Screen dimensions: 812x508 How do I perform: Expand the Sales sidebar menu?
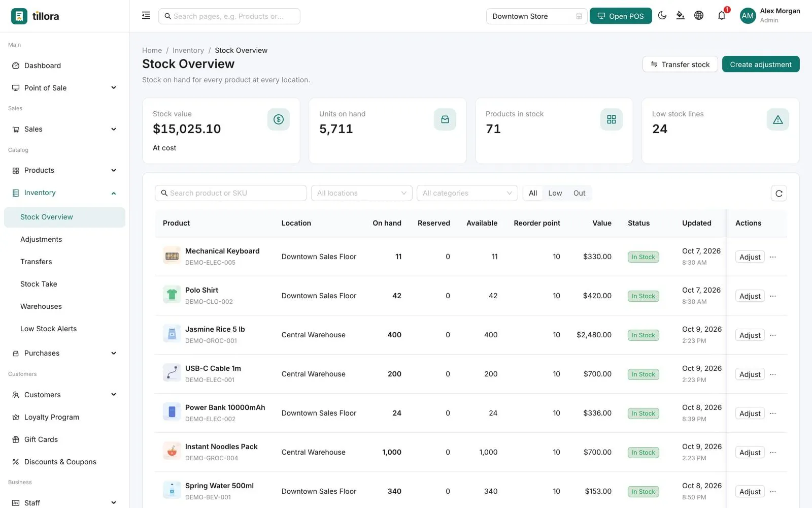(x=64, y=129)
